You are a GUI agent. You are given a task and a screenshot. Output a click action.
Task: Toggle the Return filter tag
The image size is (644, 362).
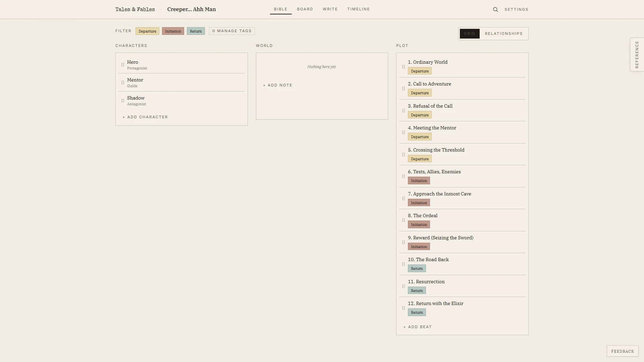[196, 31]
